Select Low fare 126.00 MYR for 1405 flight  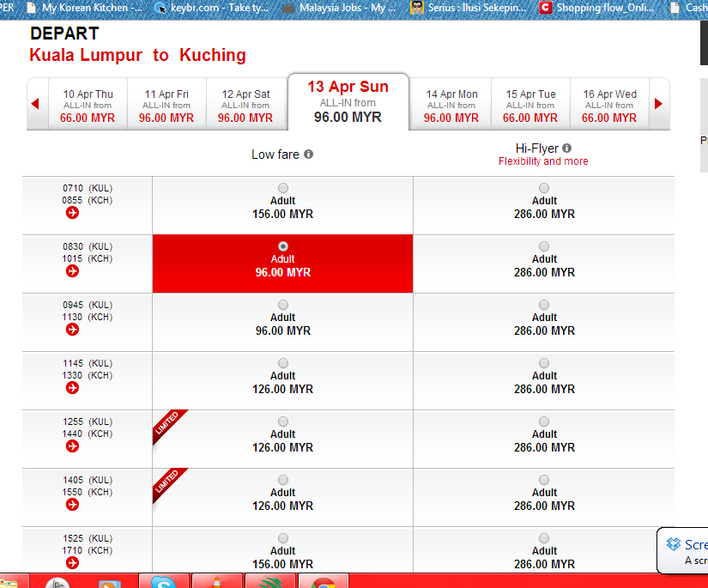[x=283, y=480]
